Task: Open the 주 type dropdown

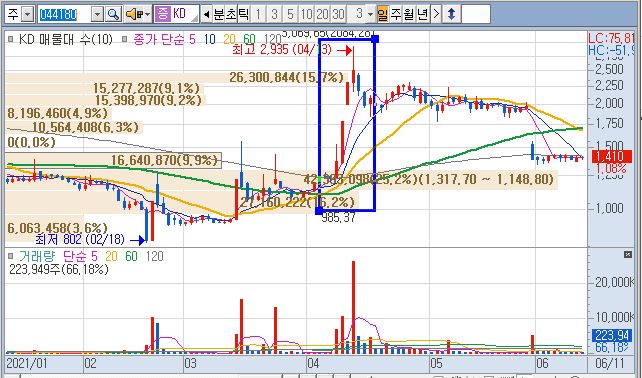Action: 27,14
